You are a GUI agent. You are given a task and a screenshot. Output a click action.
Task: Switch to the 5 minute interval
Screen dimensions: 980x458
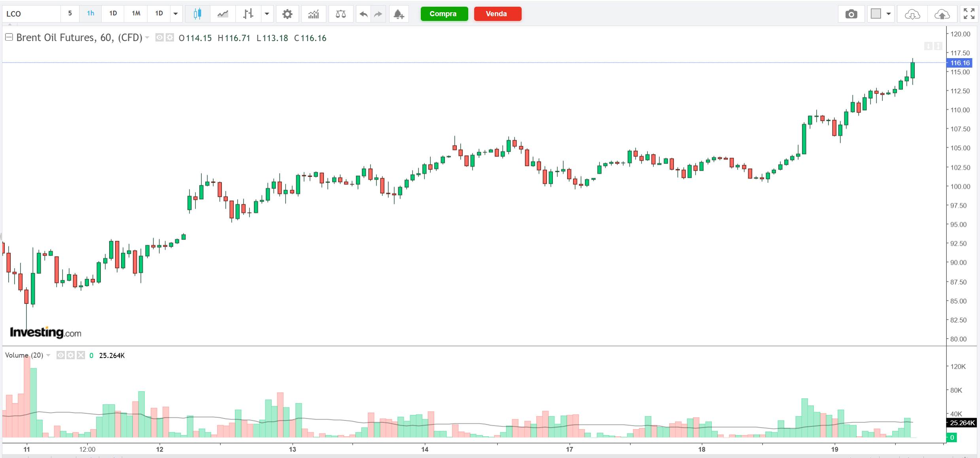70,13
